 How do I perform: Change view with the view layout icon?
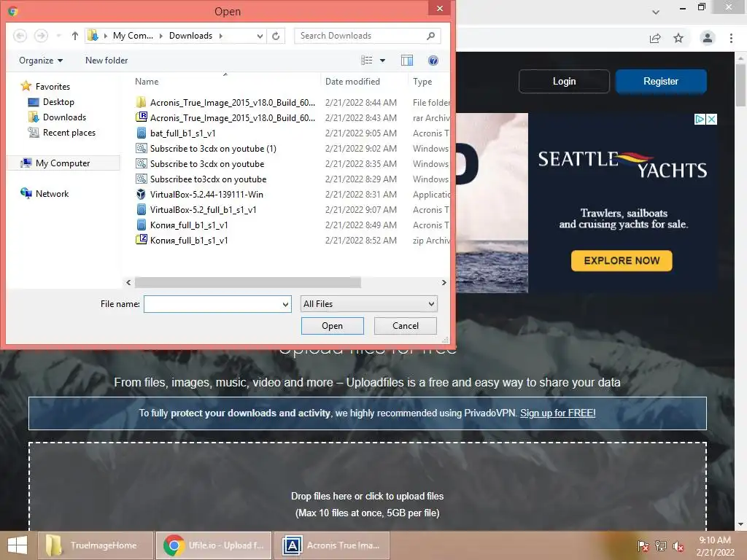[x=367, y=61]
